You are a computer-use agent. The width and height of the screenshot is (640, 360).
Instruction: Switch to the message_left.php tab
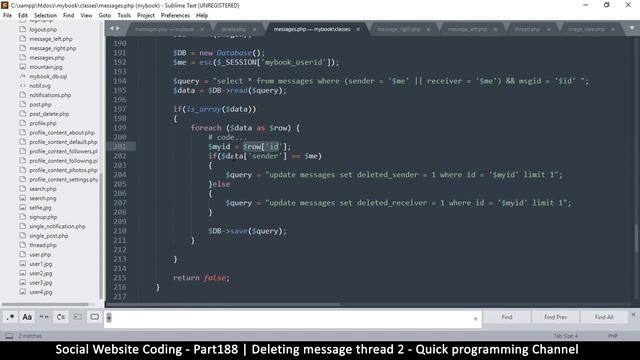tap(467, 29)
